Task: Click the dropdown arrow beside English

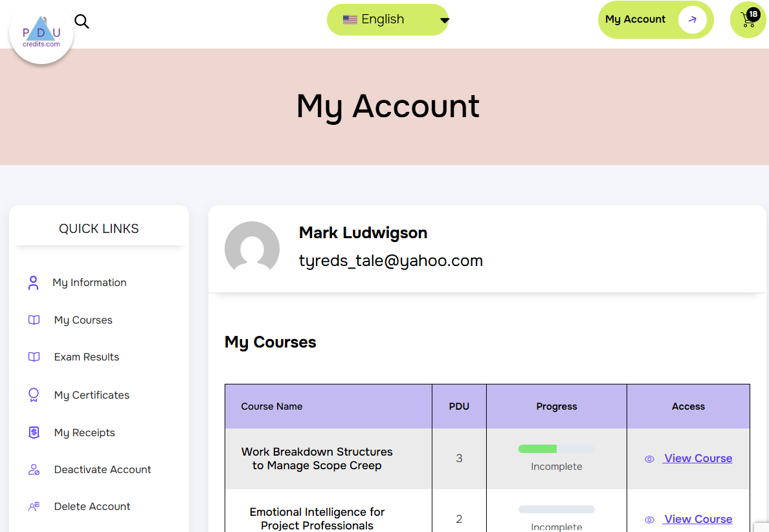Action: click(x=444, y=21)
